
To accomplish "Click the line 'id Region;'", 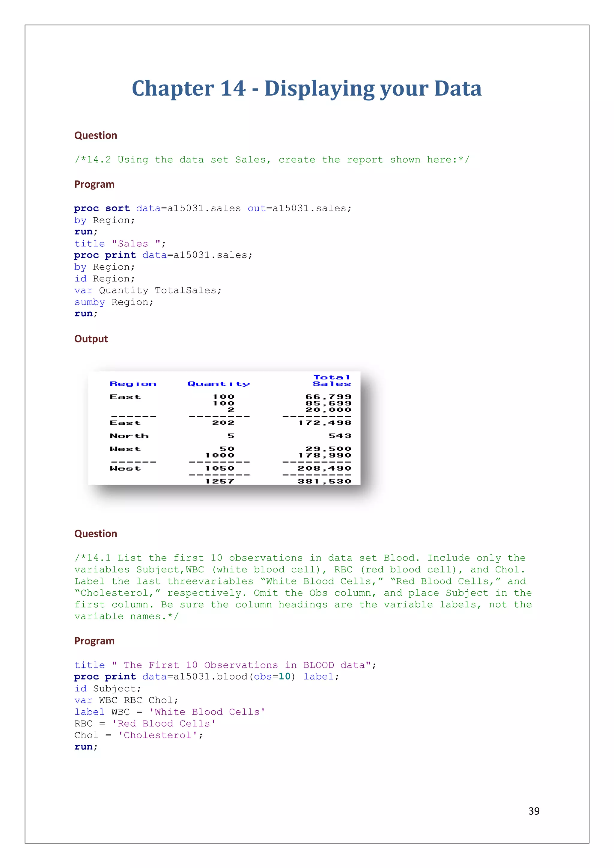I will (x=104, y=279).
